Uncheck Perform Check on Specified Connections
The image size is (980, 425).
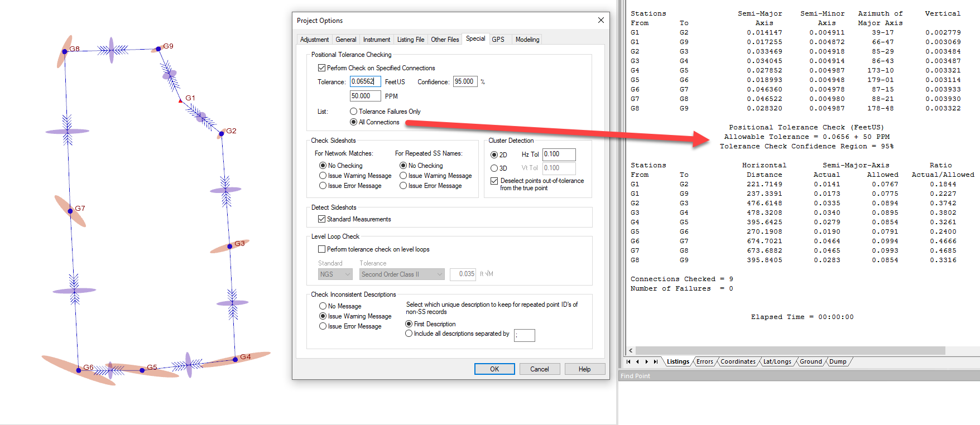(x=321, y=68)
